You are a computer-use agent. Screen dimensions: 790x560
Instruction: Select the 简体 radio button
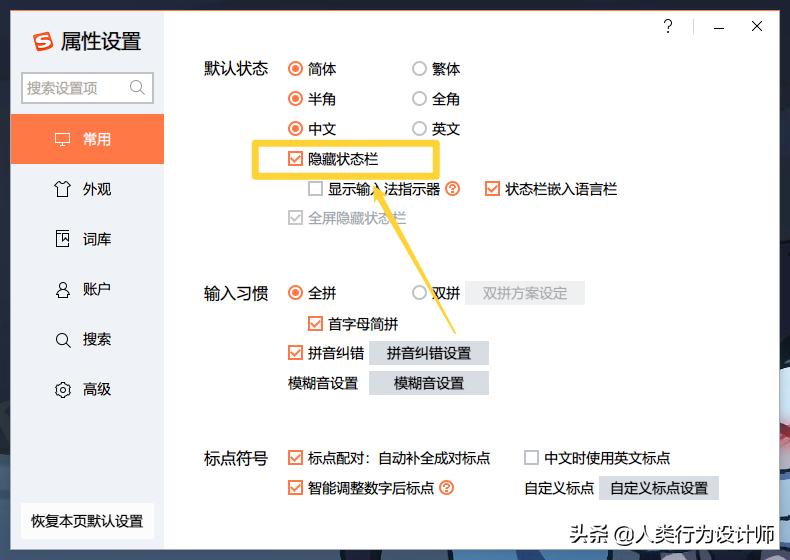click(x=295, y=69)
